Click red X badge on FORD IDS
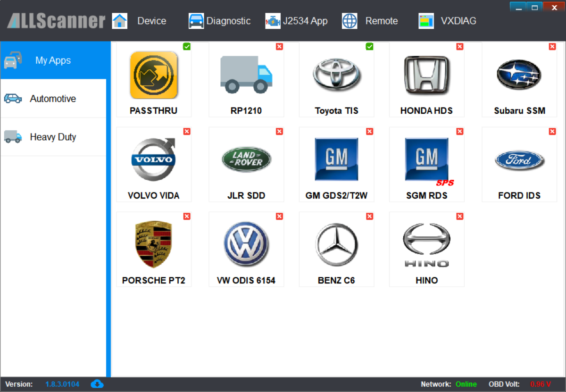 coord(552,131)
